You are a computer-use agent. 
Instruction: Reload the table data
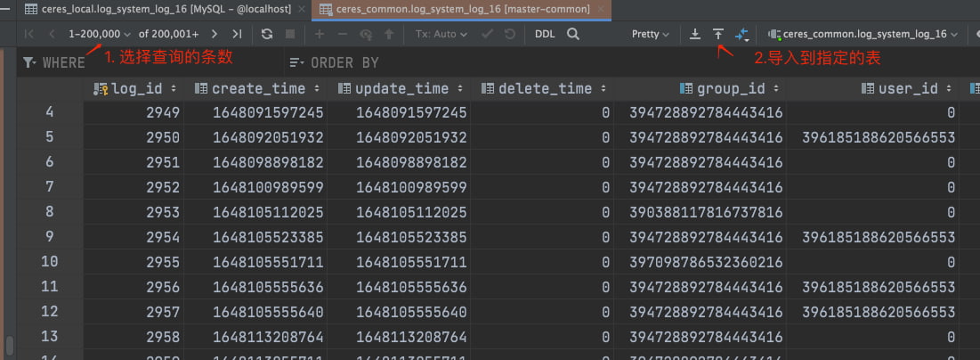click(x=267, y=35)
